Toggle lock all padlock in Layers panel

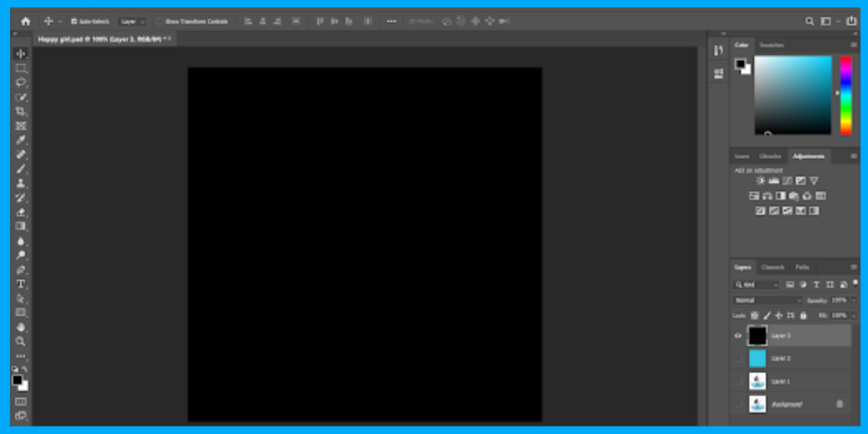[804, 315]
